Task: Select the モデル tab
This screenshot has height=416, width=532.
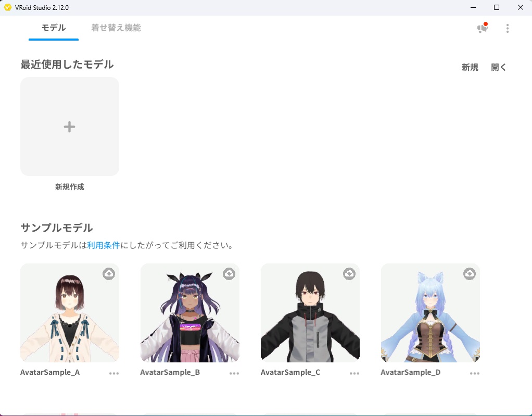Action: (x=53, y=29)
